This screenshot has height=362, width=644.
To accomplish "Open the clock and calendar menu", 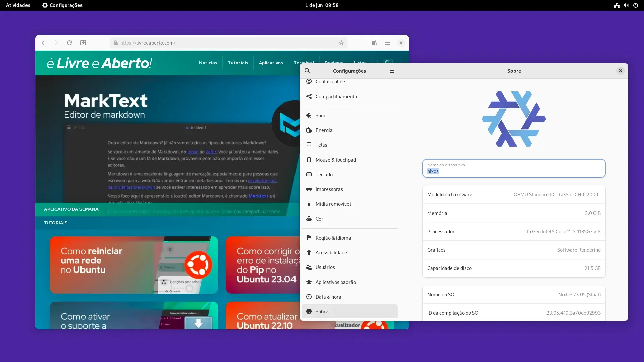I will point(322,5).
